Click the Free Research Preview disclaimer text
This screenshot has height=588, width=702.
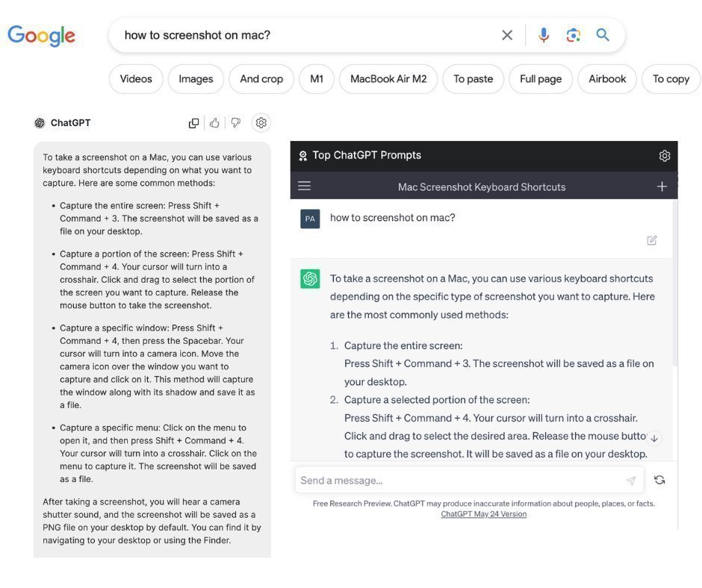pos(483,504)
